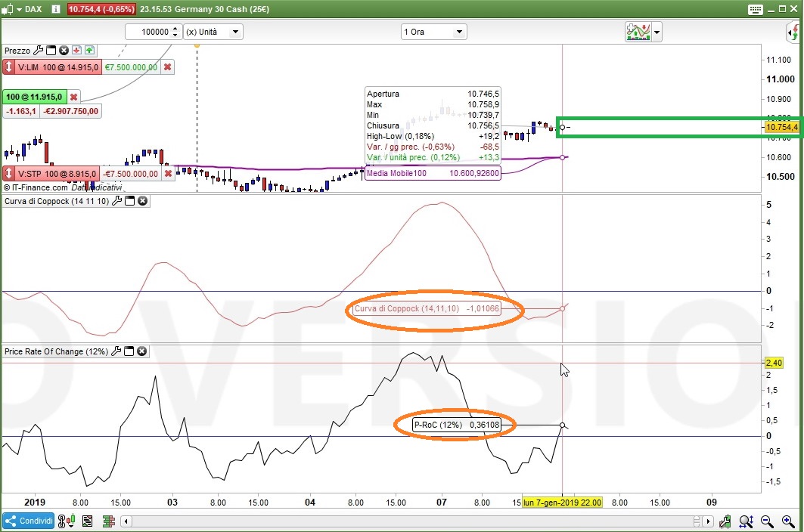This screenshot has height=532, width=804.
Task: Remove the Prezzo panel with the X icon
Action: coord(64,50)
